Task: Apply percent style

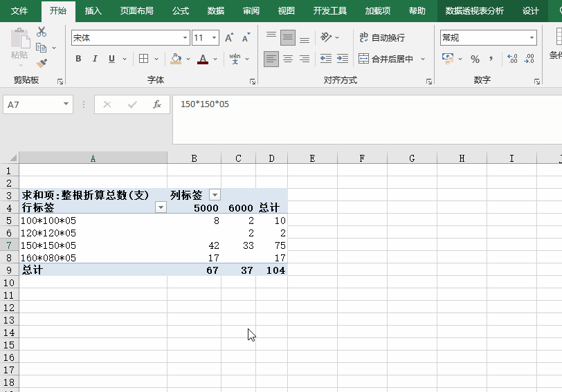Action: (475, 59)
